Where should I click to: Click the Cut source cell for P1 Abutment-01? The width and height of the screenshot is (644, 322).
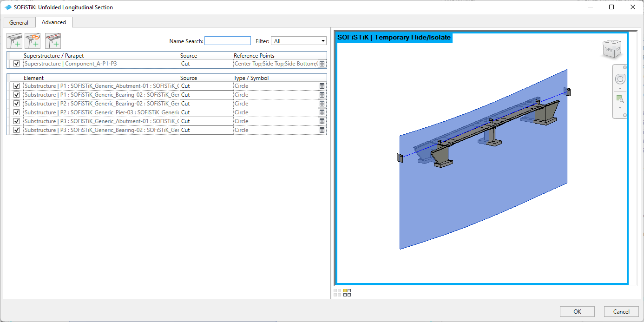206,86
